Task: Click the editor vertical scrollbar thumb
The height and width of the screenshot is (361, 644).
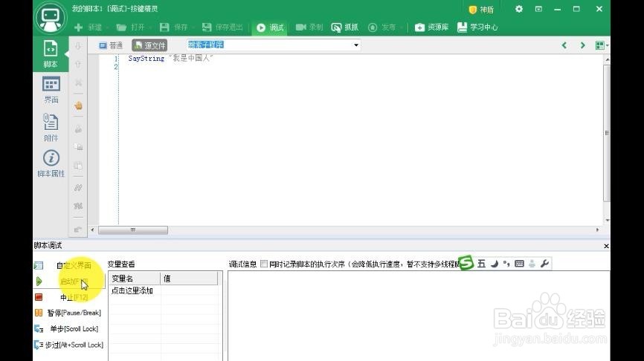Action: pyautogui.click(x=607, y=133)
